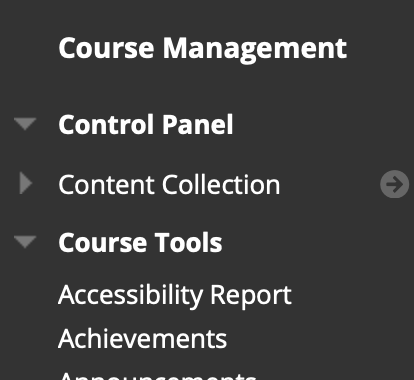Show Content Collection items using its arrow
Screen dimensions: 414x380
tap(26, 183)
